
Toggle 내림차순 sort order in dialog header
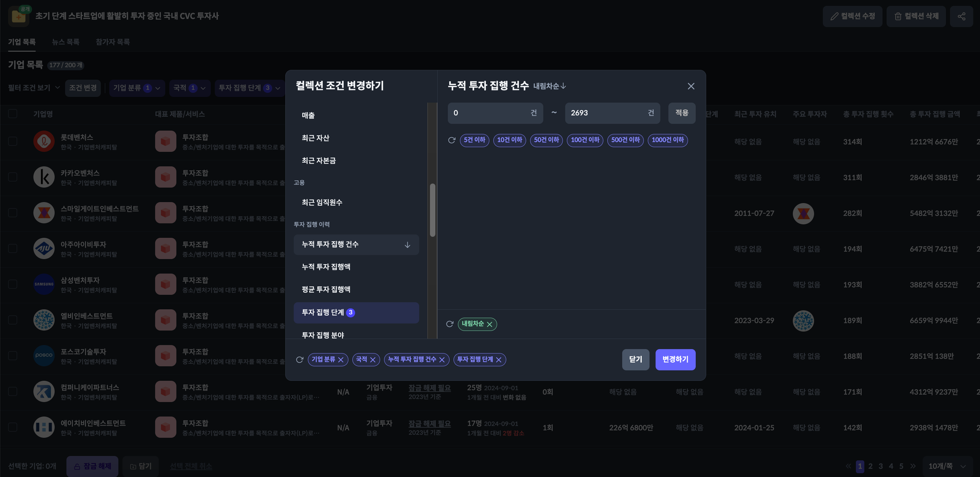pos(549,86)
